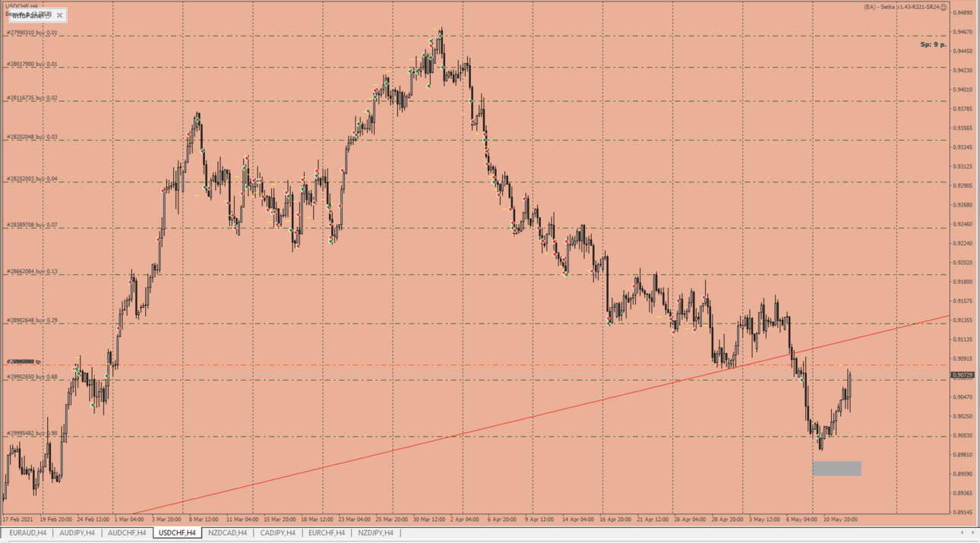The width and height of the screenshot is (980, 543).
Task: Click the 0.94890 price scale value
Action: click(x=963, y=13)
